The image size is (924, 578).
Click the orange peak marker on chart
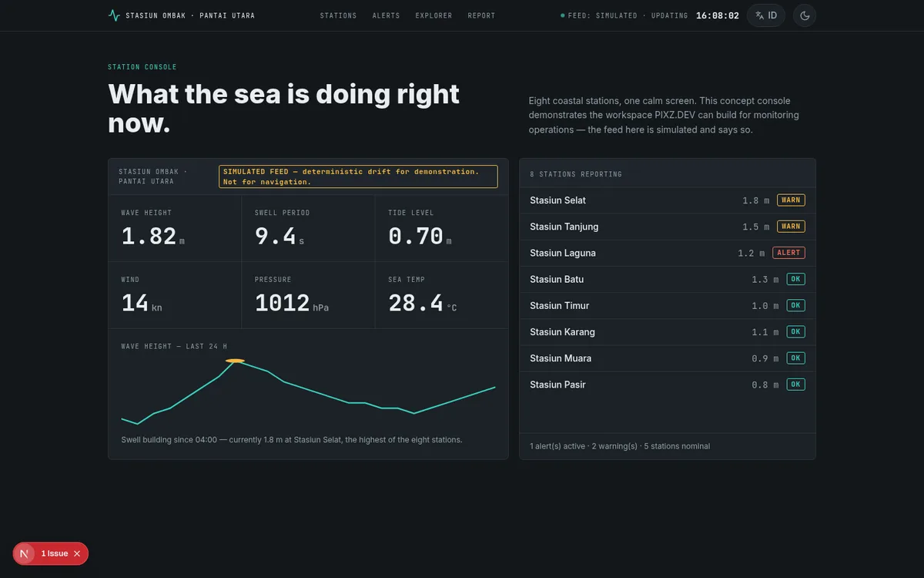coord(235,361)
